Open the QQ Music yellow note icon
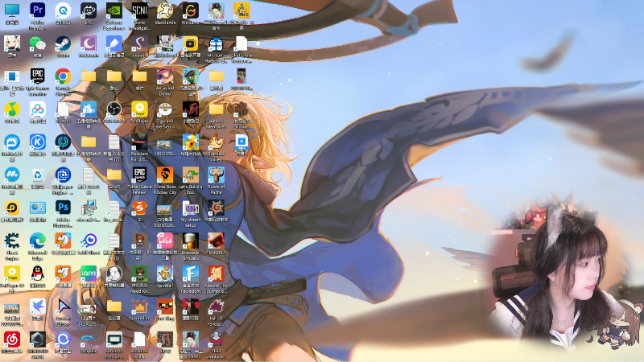The image size is (644, 362). pyautogui.click(x=12, y=109)
